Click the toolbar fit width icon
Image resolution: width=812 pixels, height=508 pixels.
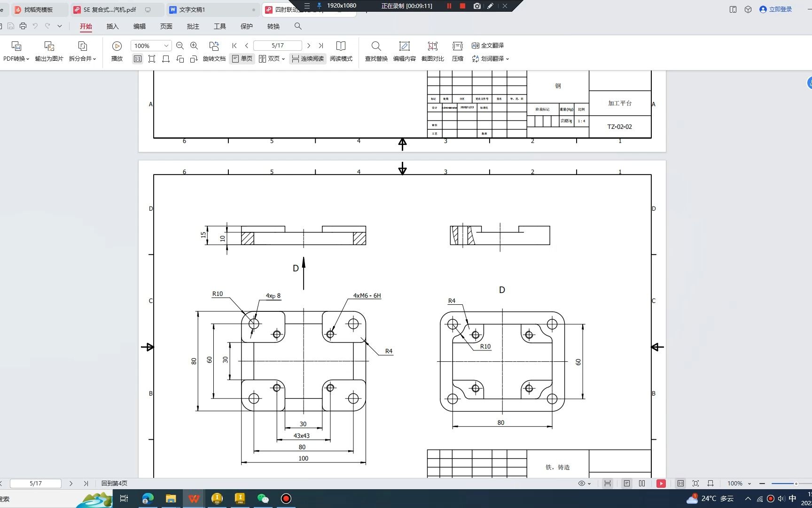(x=166, y=59)
